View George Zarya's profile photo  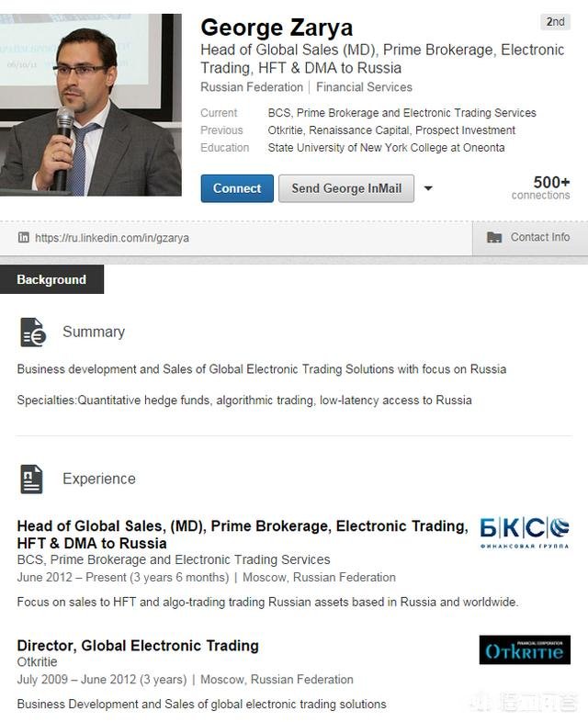pyautogui.click(x=91, y=105)
